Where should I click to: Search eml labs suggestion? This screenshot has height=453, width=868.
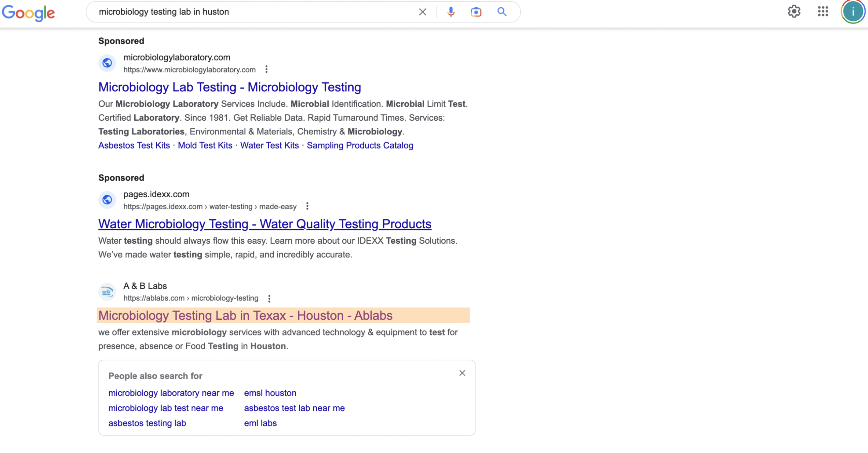(261, 424)
